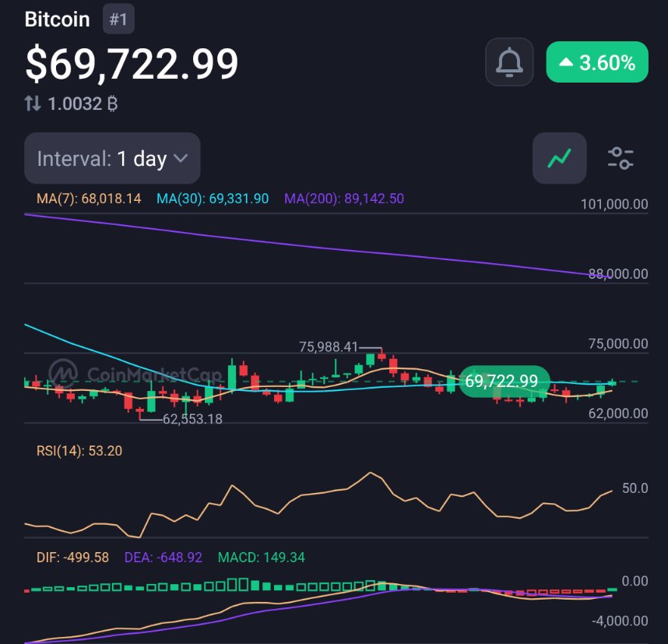
Task: Tap the Bitcoin title text
Action: click(x=57, y=19)
